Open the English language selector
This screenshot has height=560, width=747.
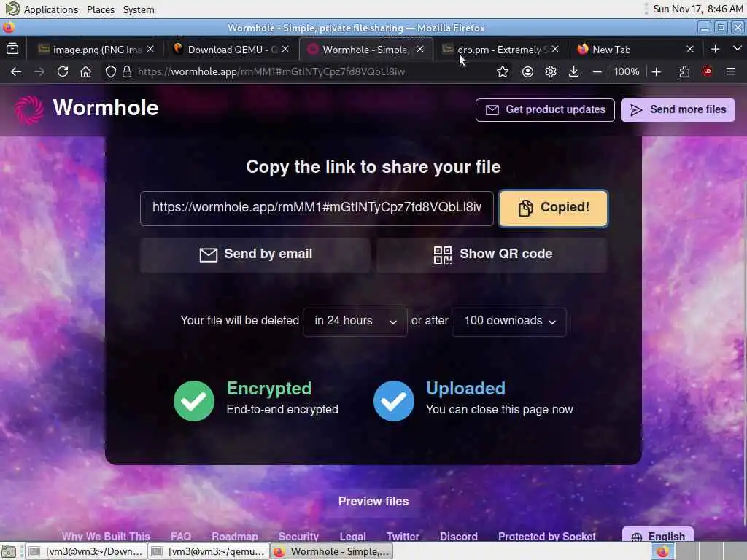tap(658, 535)
